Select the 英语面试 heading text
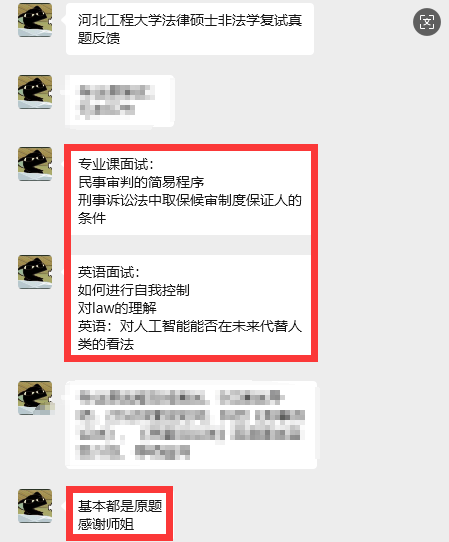Screen dimensions: 449x542 (x=109, y=272)
